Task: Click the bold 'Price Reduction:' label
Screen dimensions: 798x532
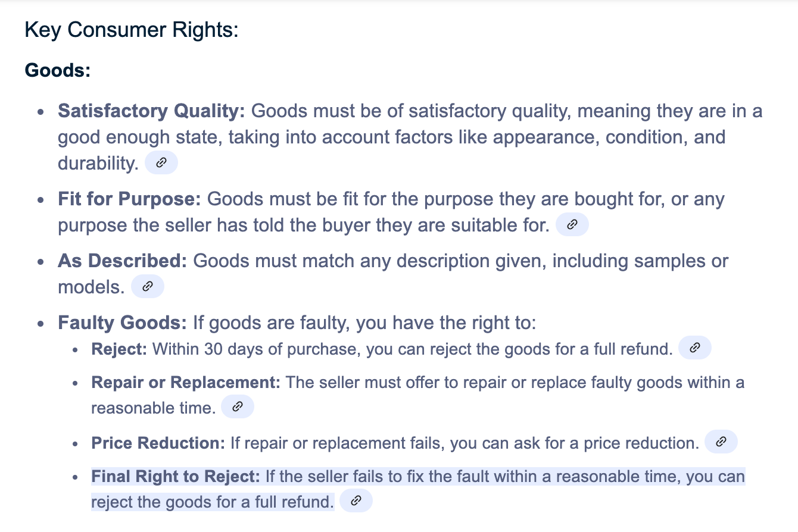Action: tap(158, 443)
